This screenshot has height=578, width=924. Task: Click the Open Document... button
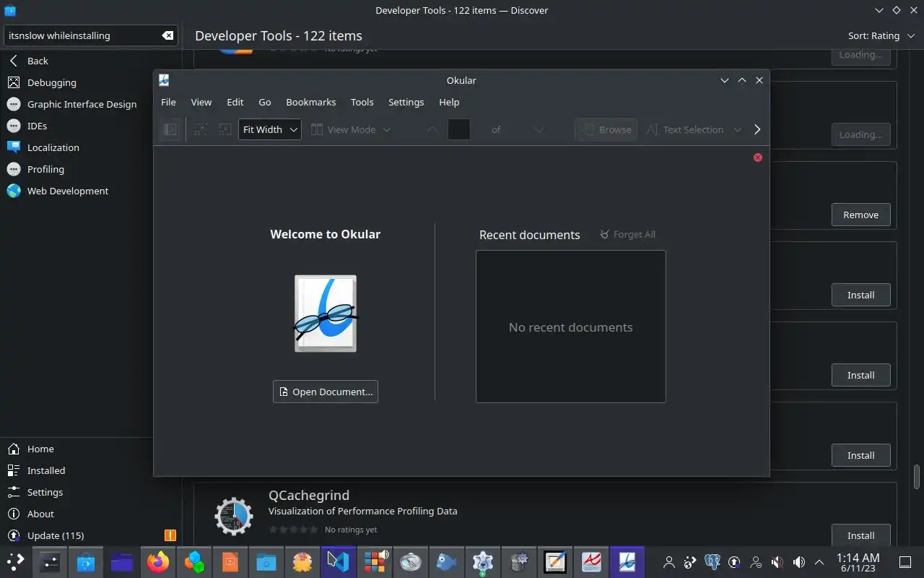[x=326, y=392]
